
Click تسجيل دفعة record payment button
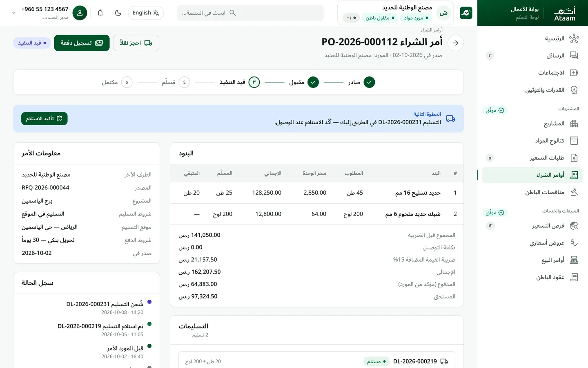point(82,43)
